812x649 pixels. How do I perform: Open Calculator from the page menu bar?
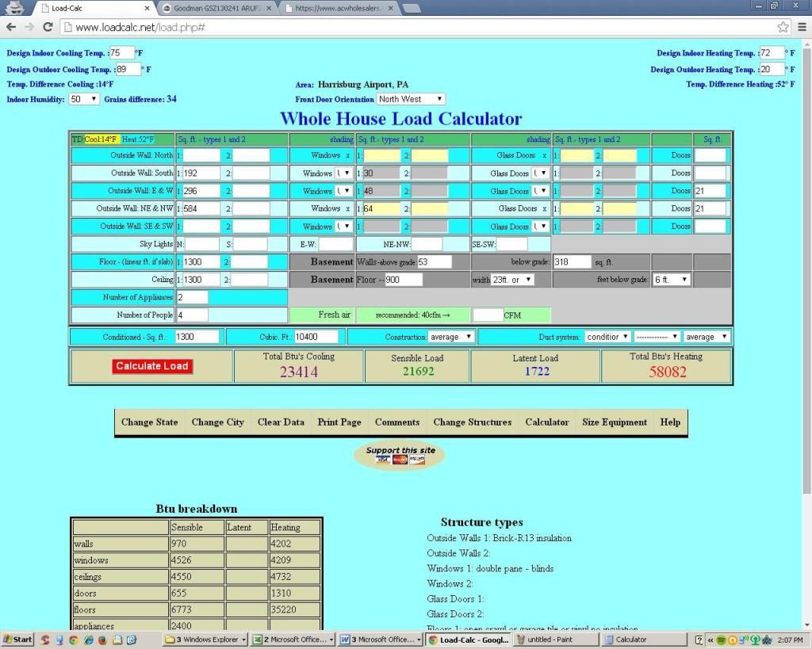pyautogui.click(x=547, y=422)
